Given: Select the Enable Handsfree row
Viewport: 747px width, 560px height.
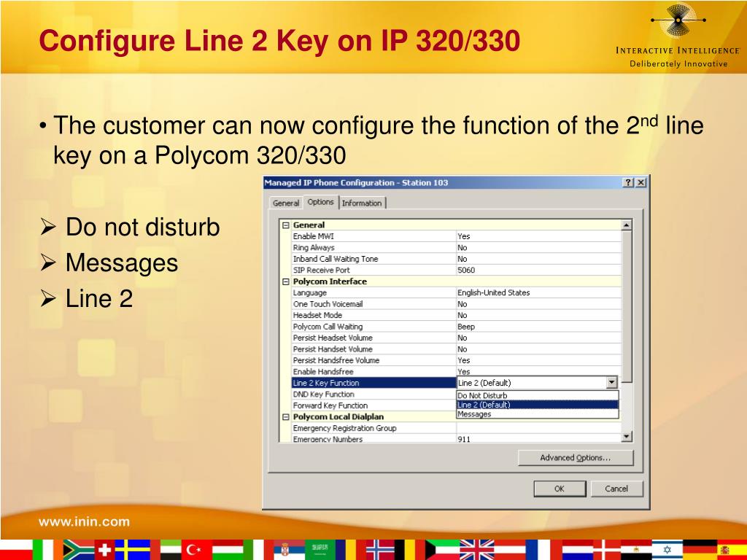Looking at the screenshot, I should pos(457,371).
